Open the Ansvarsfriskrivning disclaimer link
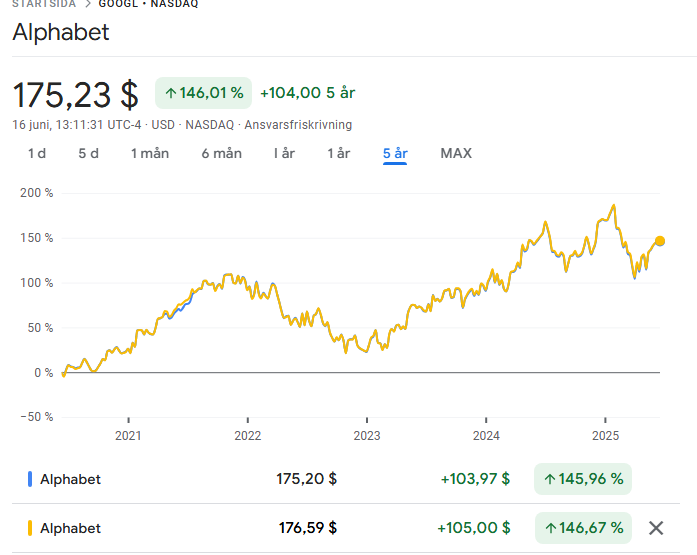Image resolution: width=697 pixels, height=555 pixels. pos(298,125)
